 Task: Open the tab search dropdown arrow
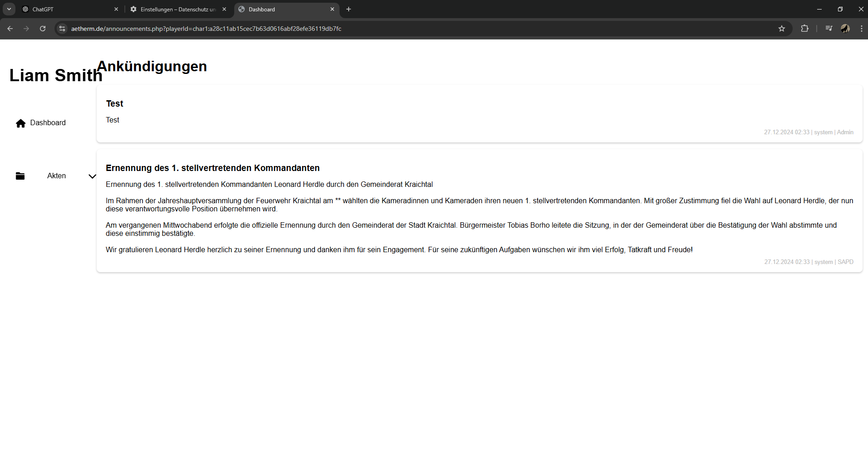tap(9, 9)
